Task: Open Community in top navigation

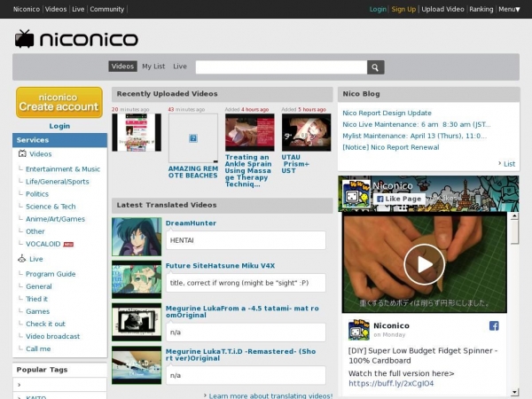Action: coord(107,9)
